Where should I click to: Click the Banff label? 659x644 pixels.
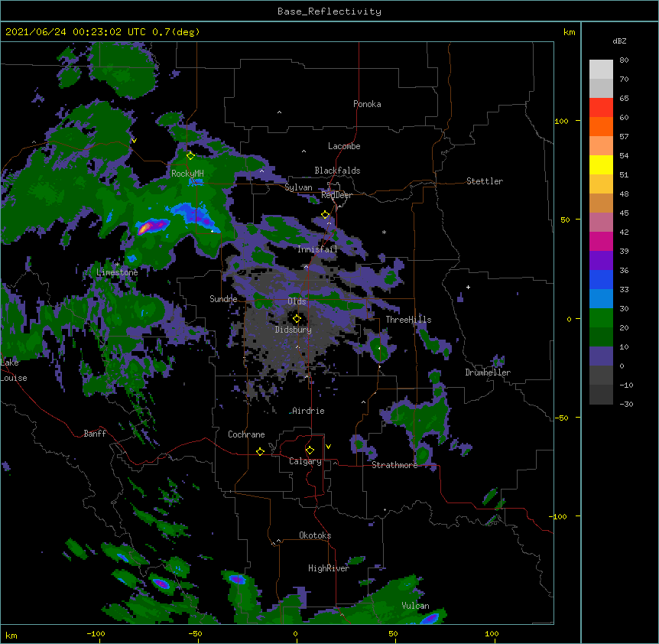[95, 434]
